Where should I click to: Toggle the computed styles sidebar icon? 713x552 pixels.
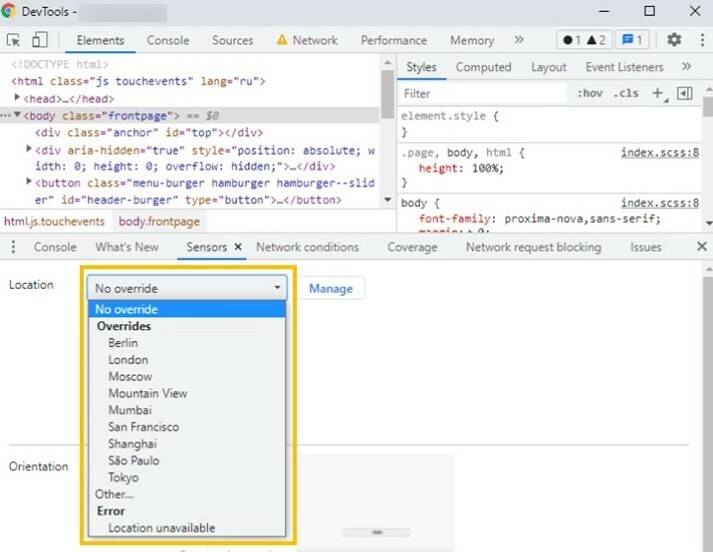pyautogui.click(x=684, y=94)
